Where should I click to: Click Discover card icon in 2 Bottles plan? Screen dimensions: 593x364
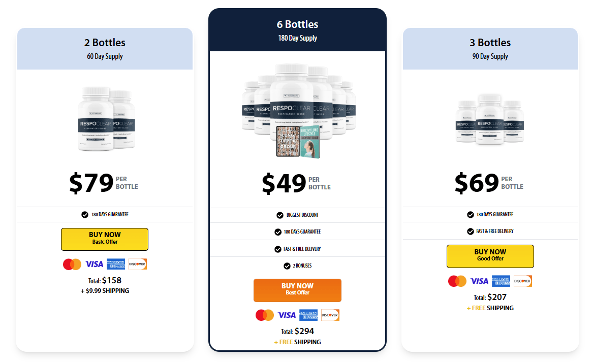(x=138, y=264)
